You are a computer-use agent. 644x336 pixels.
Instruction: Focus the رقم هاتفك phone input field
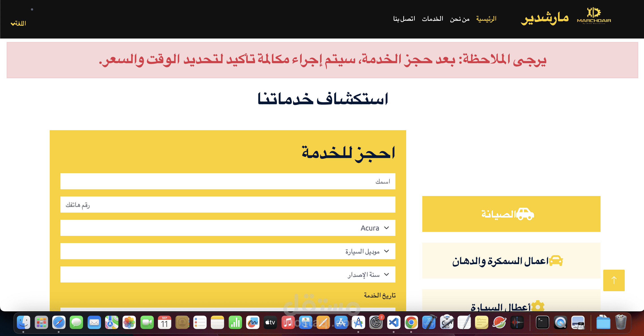pyautogui.click(x=228, y=205)
